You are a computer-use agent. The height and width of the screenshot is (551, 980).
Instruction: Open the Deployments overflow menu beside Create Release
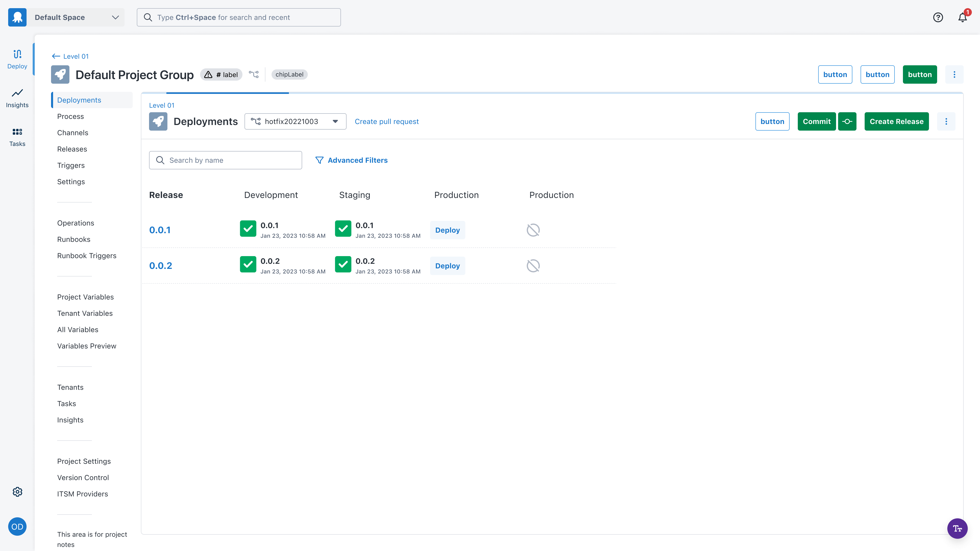click(x=946, y=121)
